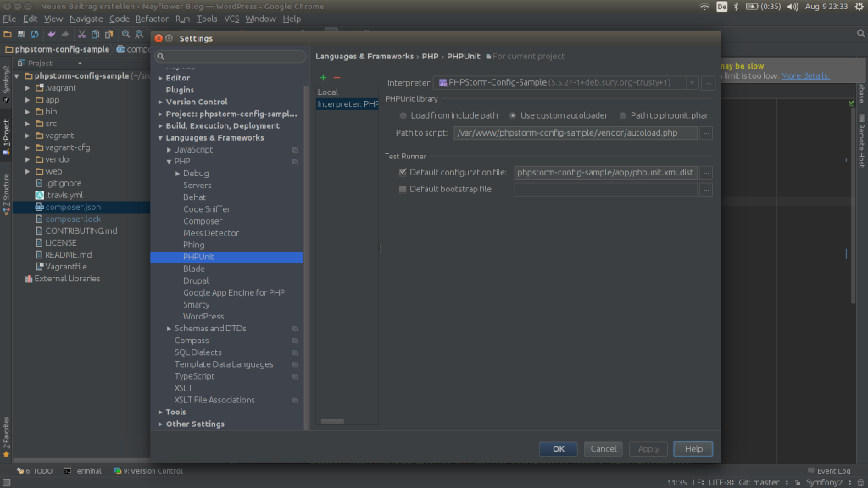Open the File menu
The image size is (868, 488).
point(9,19)
